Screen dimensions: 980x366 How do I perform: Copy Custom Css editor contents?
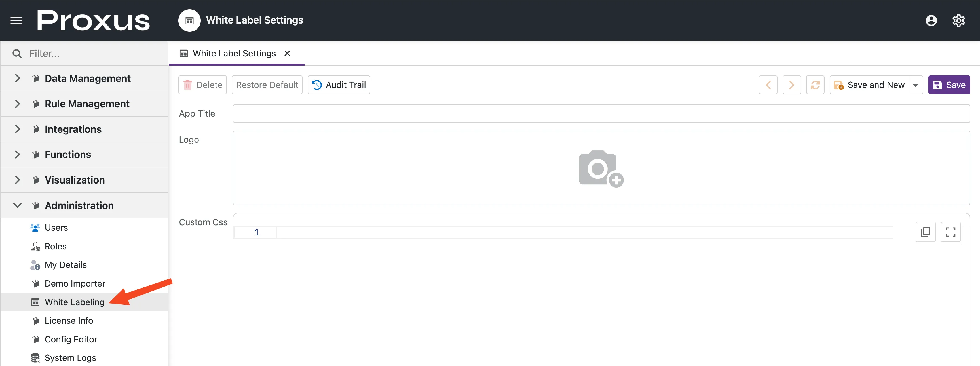point(925,232)
